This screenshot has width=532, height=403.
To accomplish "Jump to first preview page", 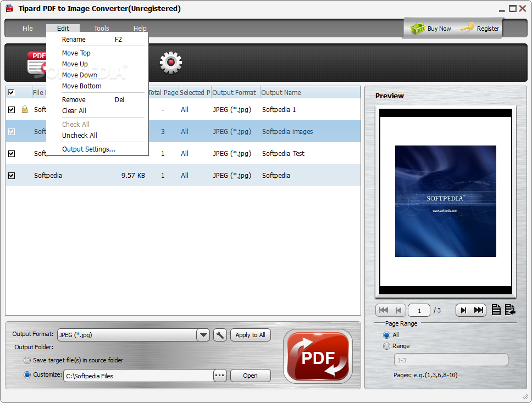I will pyautogui.click(x=384, y=310).
